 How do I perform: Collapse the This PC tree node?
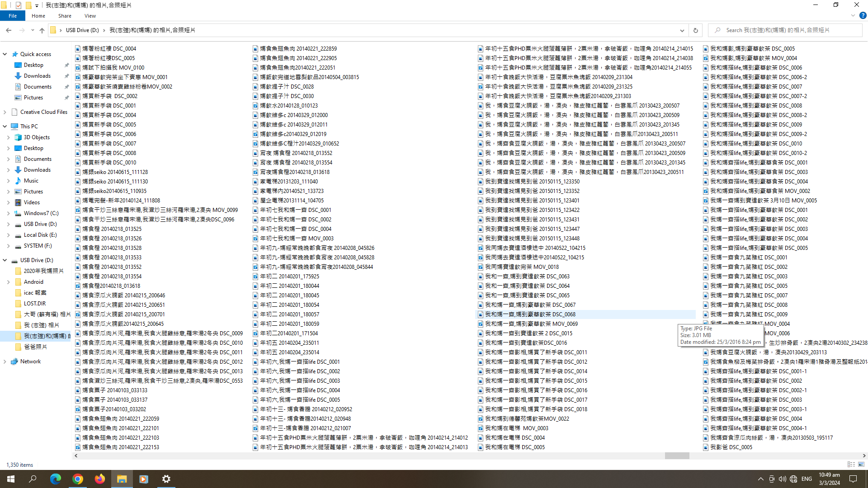5,127
